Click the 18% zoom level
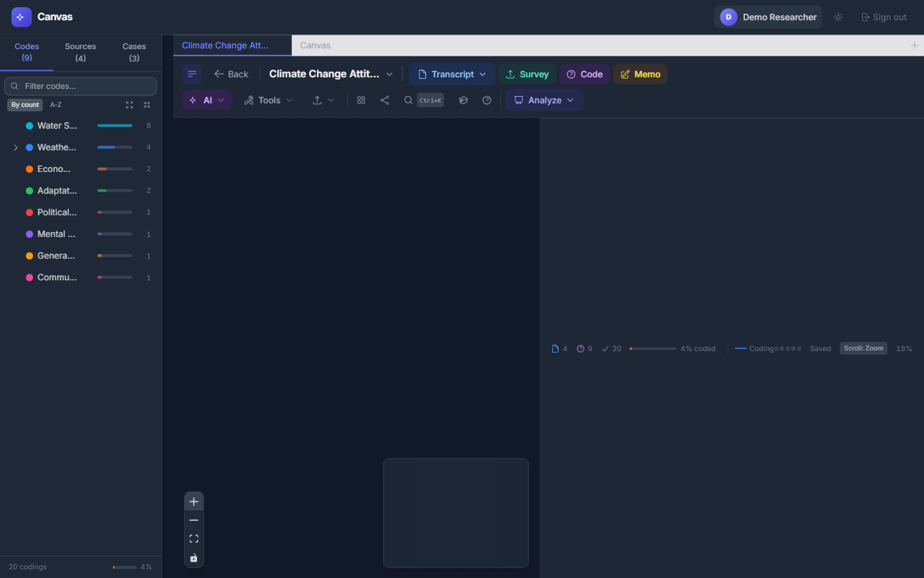Image resolution: width=924 pixels, height=578 pixels. pos(904,348)
